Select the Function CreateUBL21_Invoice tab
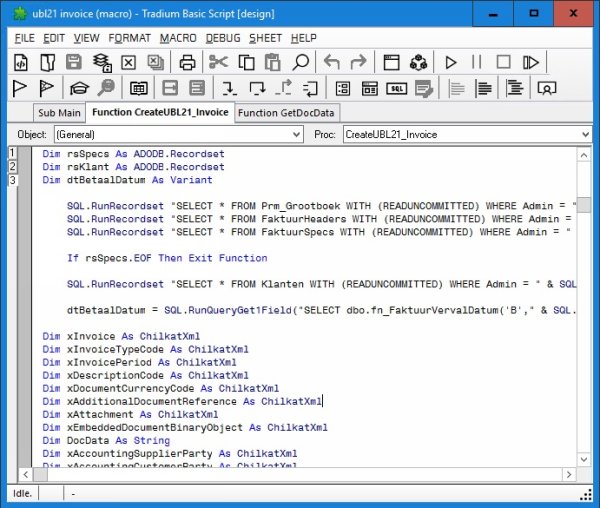This screenshot has height=508, width=600. pos(160,112)
